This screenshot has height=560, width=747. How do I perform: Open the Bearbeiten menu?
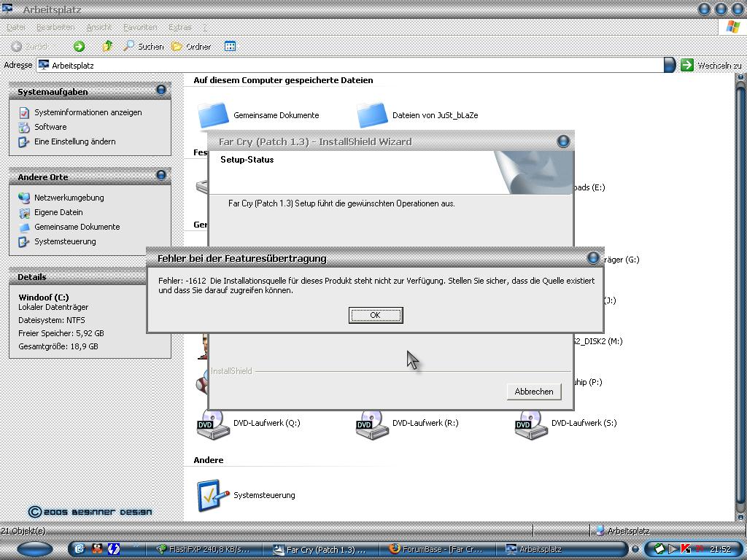55,27
